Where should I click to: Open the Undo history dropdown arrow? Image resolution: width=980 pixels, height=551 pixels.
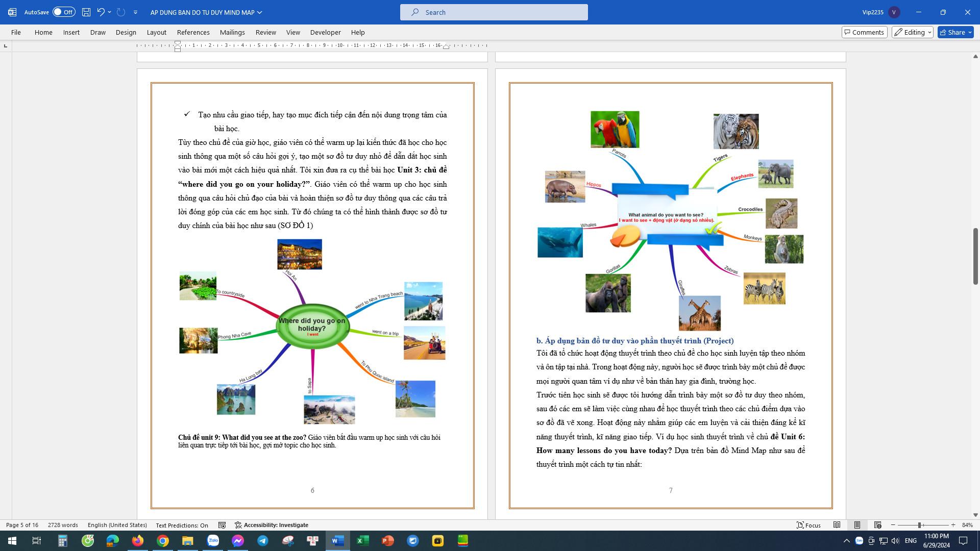[109, 12]
